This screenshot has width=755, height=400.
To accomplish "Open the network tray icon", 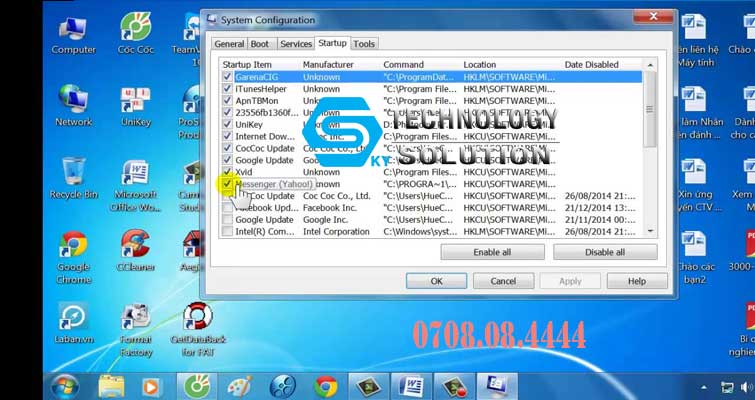I will tap(727, 387).
